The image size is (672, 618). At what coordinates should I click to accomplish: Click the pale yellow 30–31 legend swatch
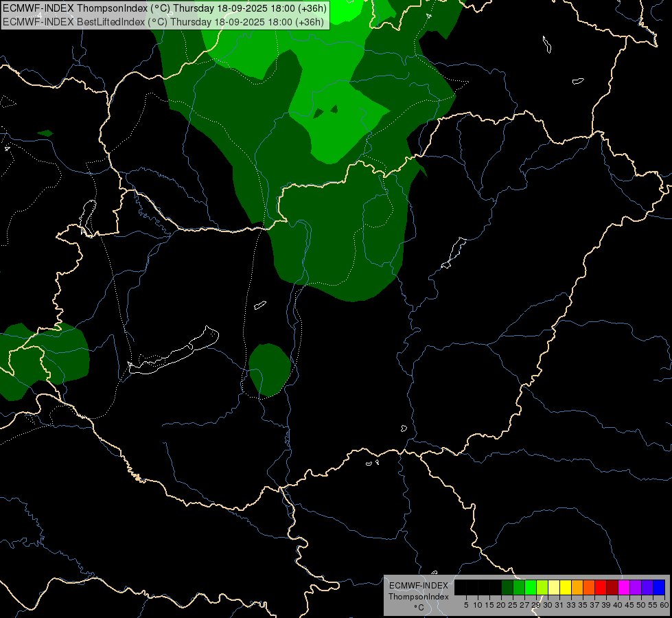[554, 587]
